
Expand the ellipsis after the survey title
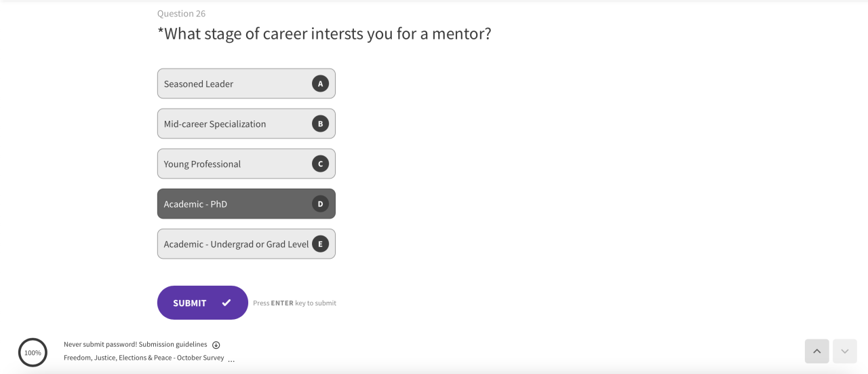coord(231,360)
